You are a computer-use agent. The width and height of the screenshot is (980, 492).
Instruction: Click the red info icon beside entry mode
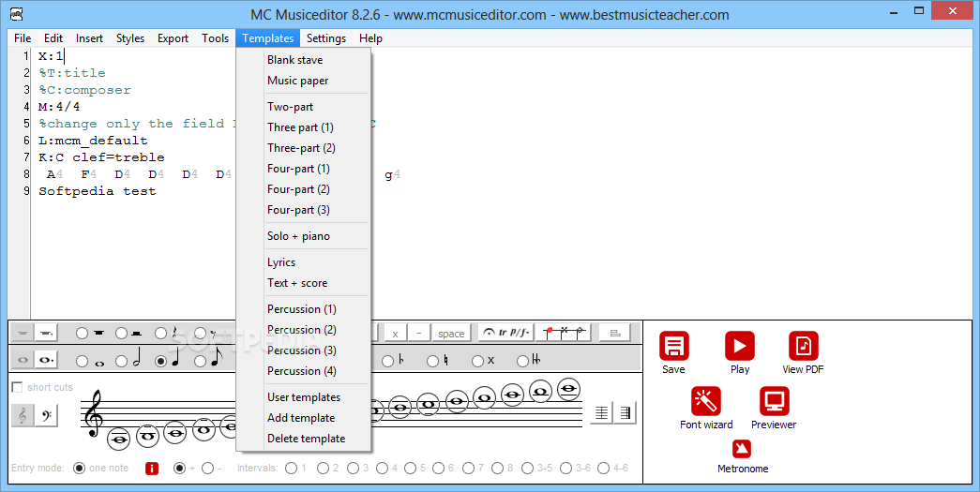pos(152,469)
